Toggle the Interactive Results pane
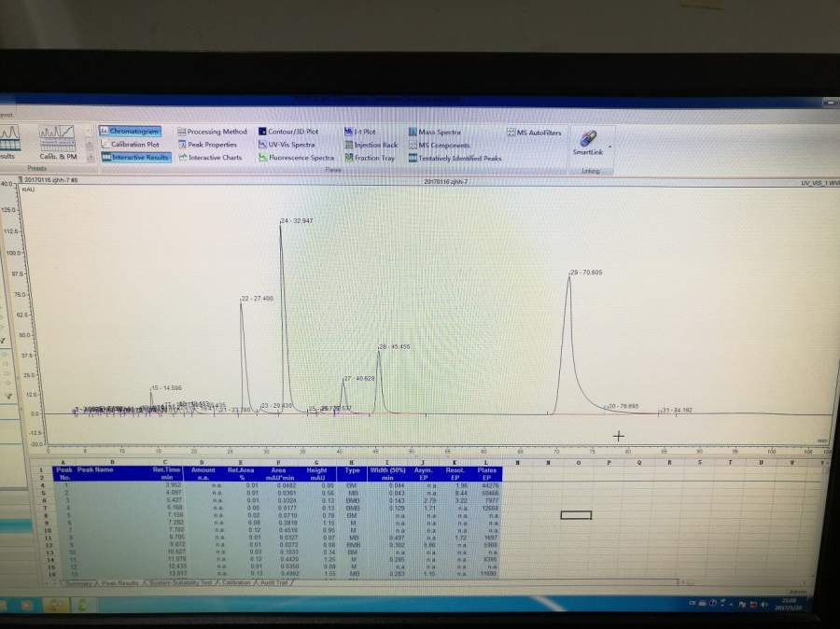840x629 pixels. pyautogui.click(x=135, y=157)
